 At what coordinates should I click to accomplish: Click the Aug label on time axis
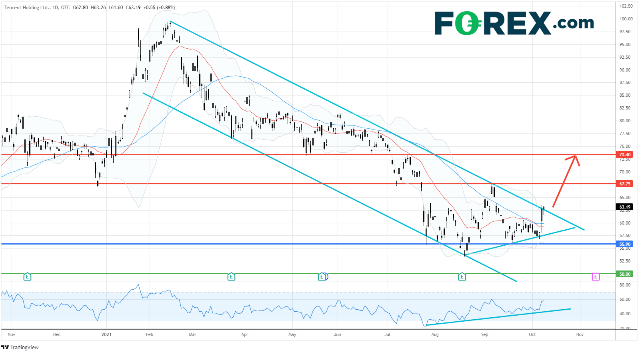[435, 334]
